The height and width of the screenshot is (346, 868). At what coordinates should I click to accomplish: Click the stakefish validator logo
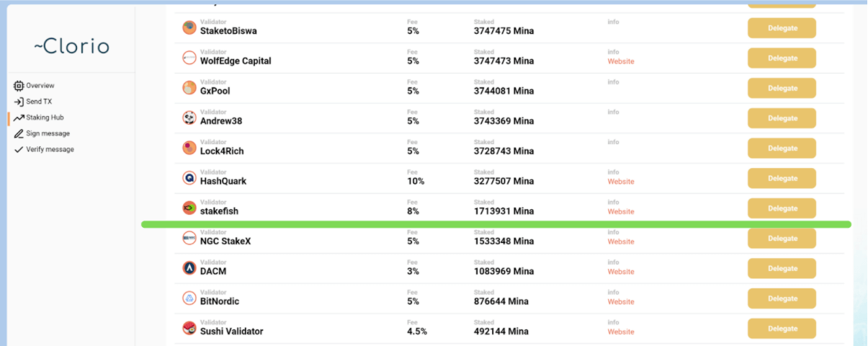(189, 208)
